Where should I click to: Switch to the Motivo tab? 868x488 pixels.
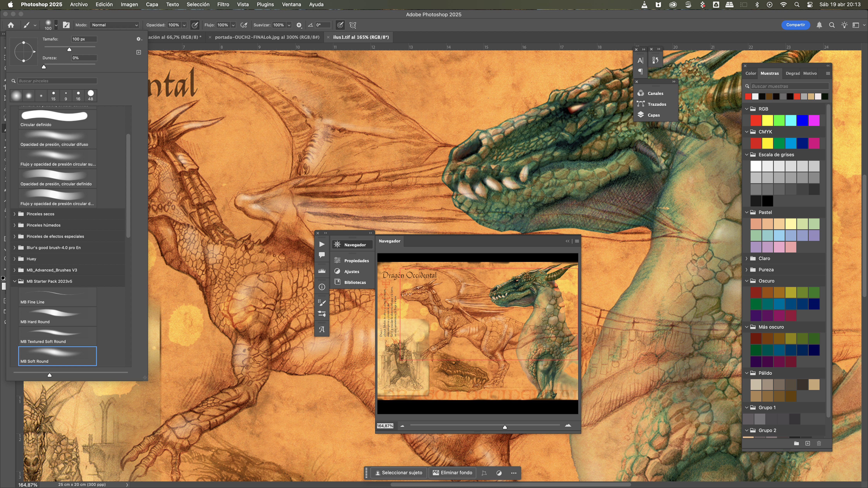(810, 73)
